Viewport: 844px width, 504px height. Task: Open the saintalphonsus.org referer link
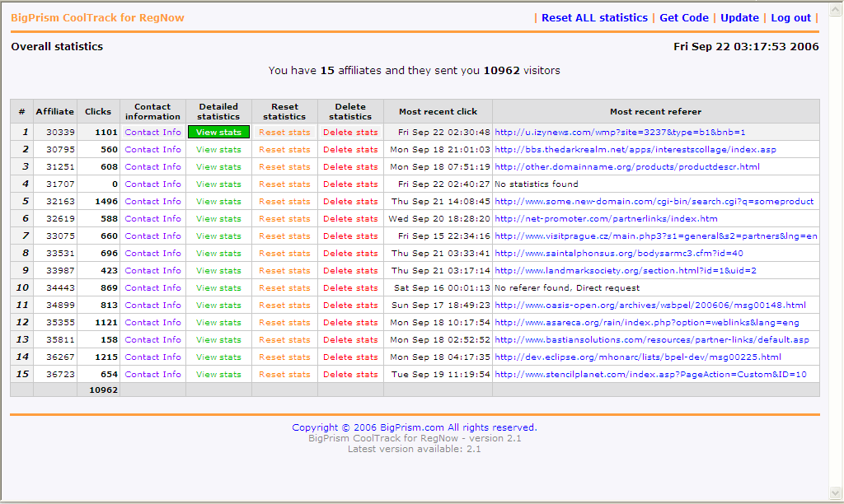(619, 253)
